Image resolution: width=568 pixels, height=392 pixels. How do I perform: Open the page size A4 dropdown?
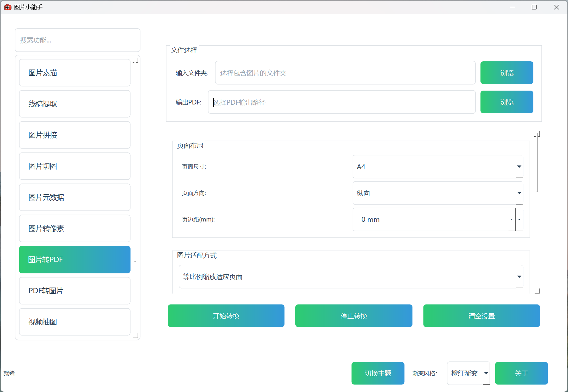[x=438, y=167]
